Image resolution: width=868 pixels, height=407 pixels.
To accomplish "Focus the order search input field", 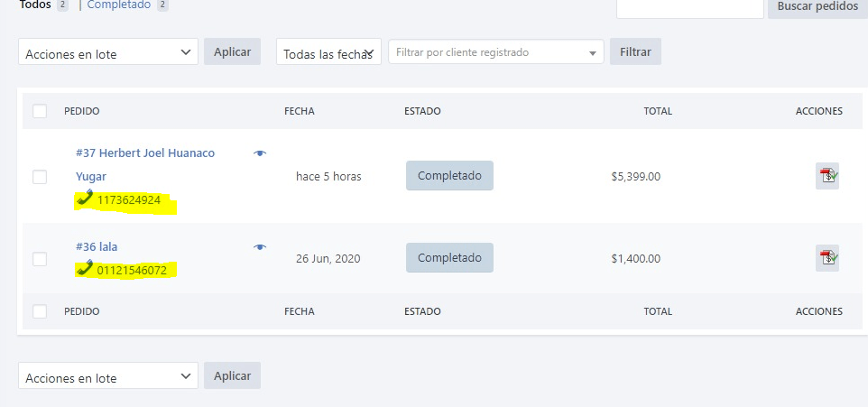I will tap(689, 8).
